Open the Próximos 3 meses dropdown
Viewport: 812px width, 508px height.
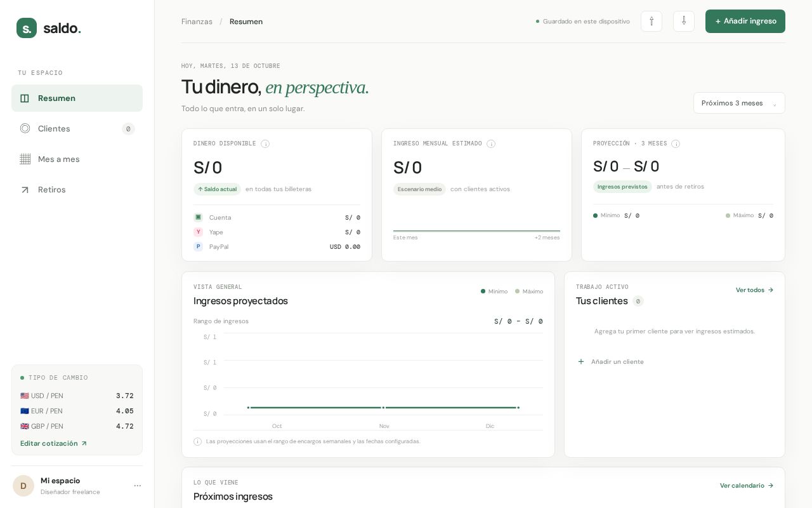point(739,103)
